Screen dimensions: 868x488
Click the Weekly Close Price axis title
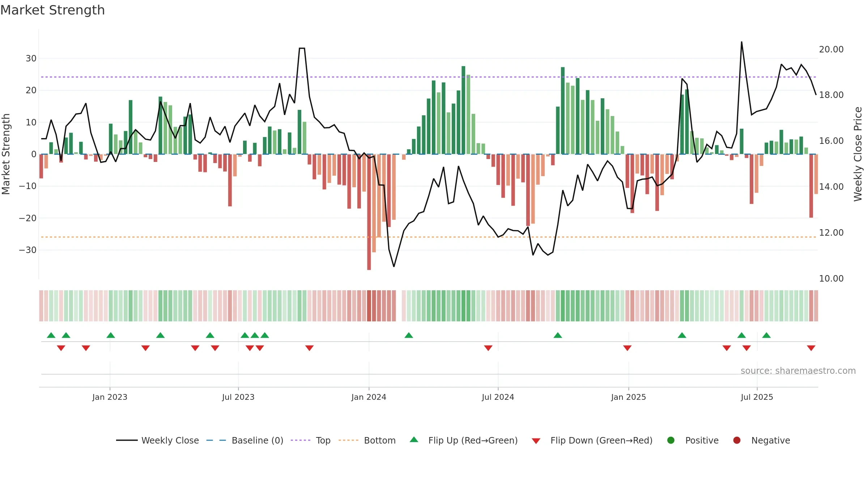pos(858,154)
